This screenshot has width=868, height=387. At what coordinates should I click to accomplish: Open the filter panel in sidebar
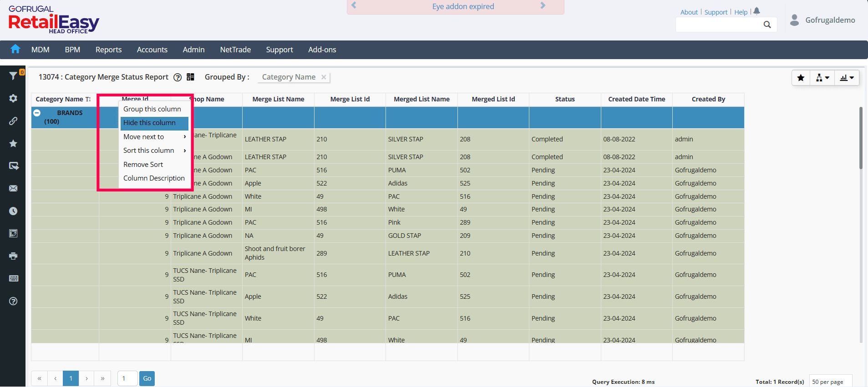point(13,76)
